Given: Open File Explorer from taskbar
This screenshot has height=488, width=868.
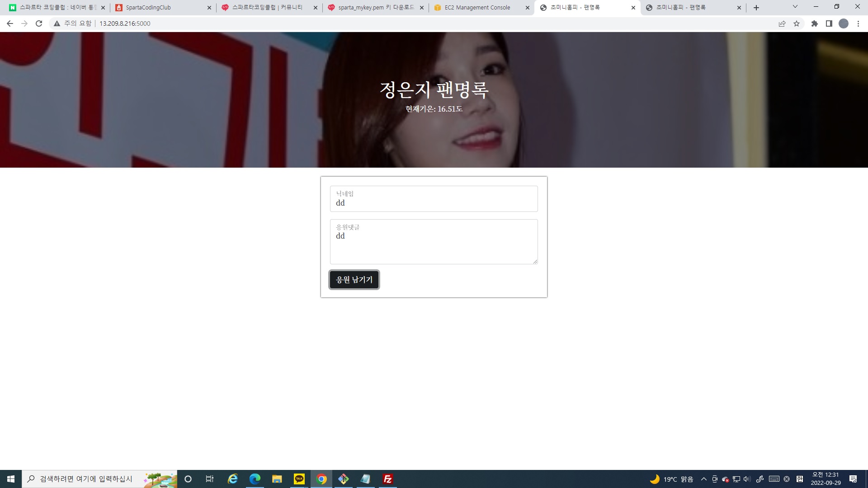Looking at the screenshot, I should coord(277,479).
